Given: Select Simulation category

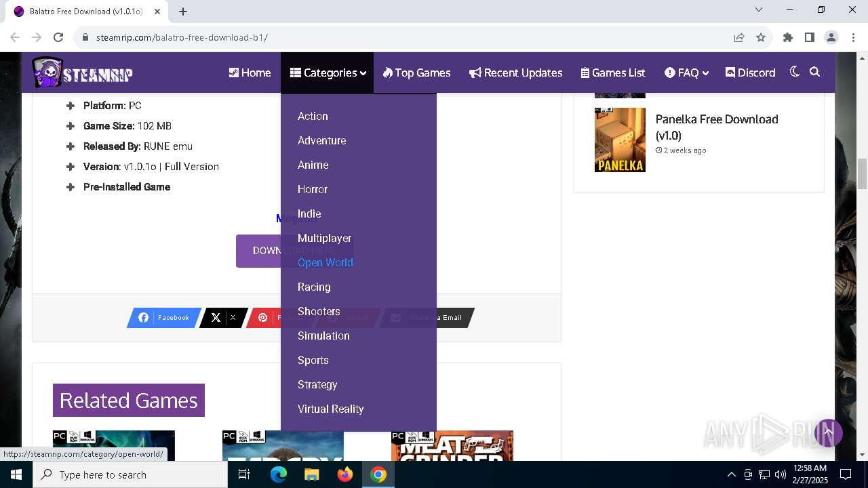Looking at the screenshot, I should tap(323, 335).
